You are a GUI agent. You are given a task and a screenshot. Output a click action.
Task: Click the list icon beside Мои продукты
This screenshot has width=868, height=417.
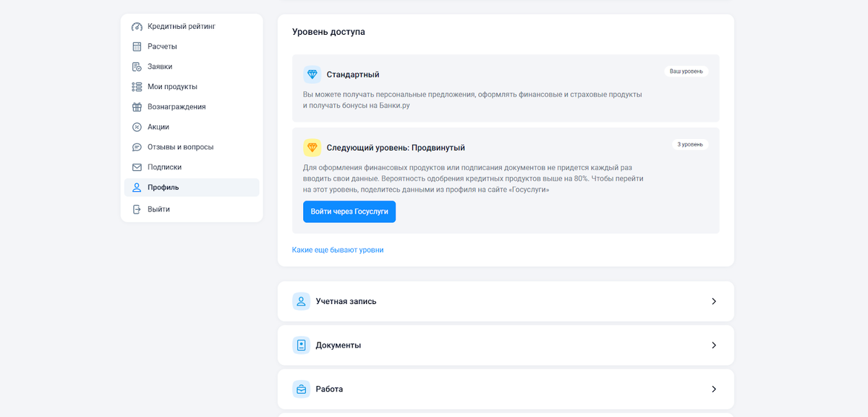tap(137, 87)
